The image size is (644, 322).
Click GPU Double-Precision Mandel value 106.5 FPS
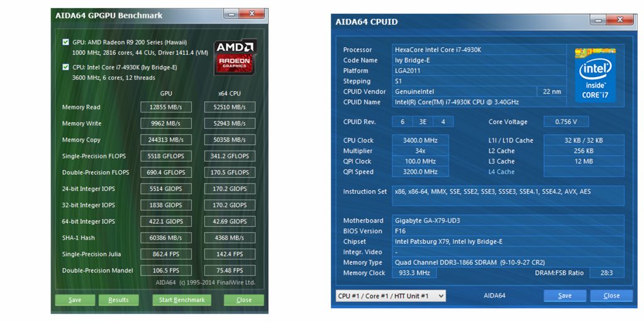166,270
